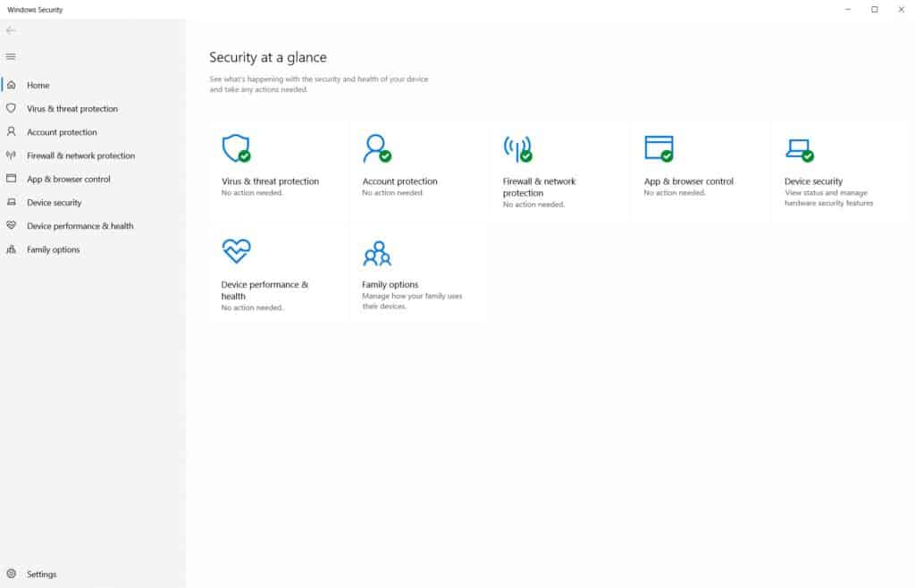915x588 pixels.
Task: Click the large Firewall antenna icon
Action: (518, 148)
